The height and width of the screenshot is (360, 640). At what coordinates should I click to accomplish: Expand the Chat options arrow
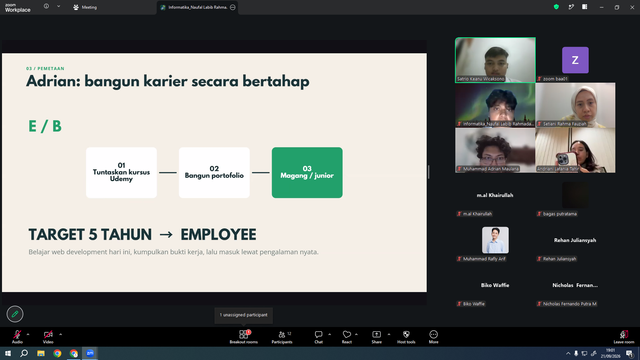point(329,334)
